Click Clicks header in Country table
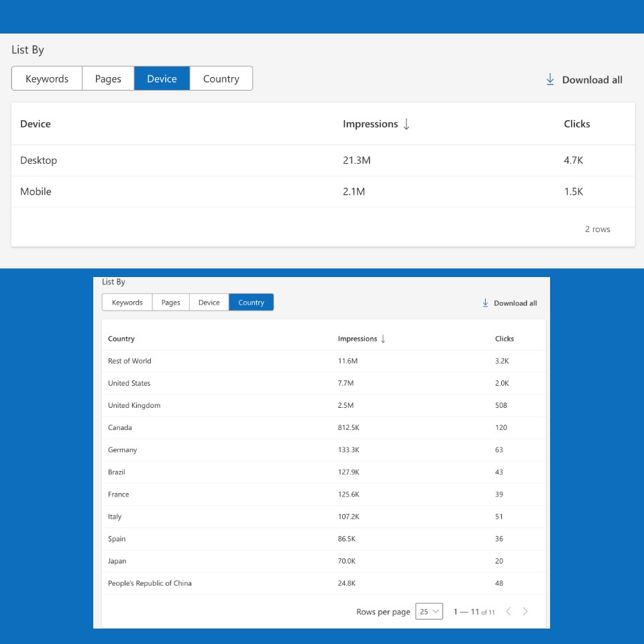The width and height of the screenshot is (644, 644). tap(504, 338)
